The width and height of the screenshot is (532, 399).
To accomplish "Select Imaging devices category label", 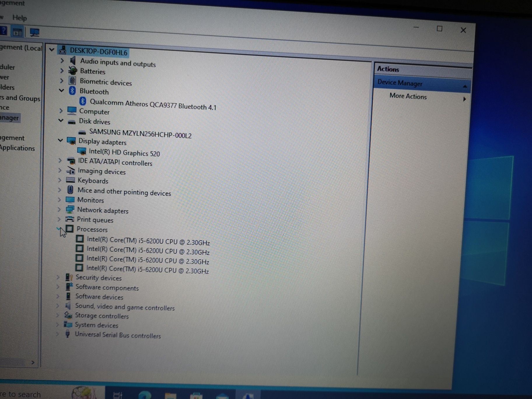I will click(x=101, y=171).
